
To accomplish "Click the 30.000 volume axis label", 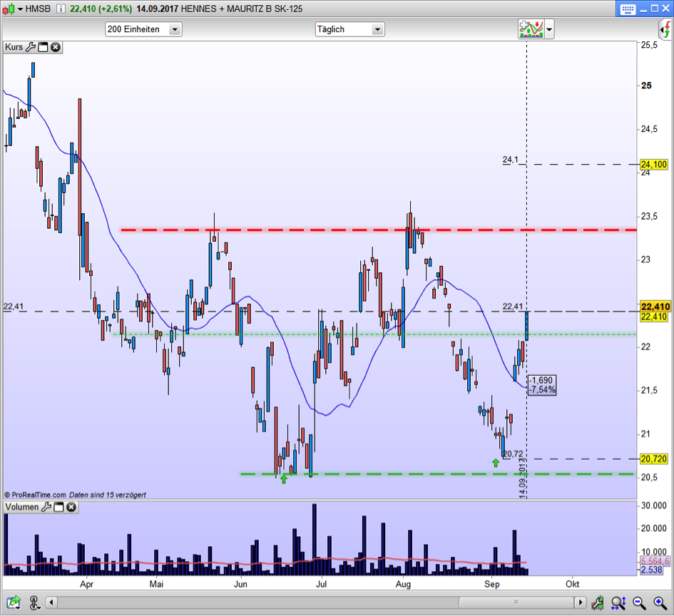I will click(654, 505).
